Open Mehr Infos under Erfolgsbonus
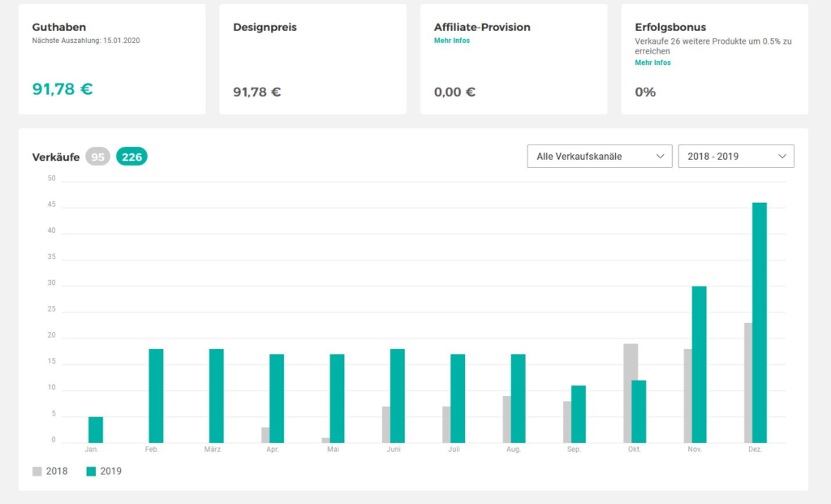The height and width of the screenshot is (504, 831). click(652, 62)
